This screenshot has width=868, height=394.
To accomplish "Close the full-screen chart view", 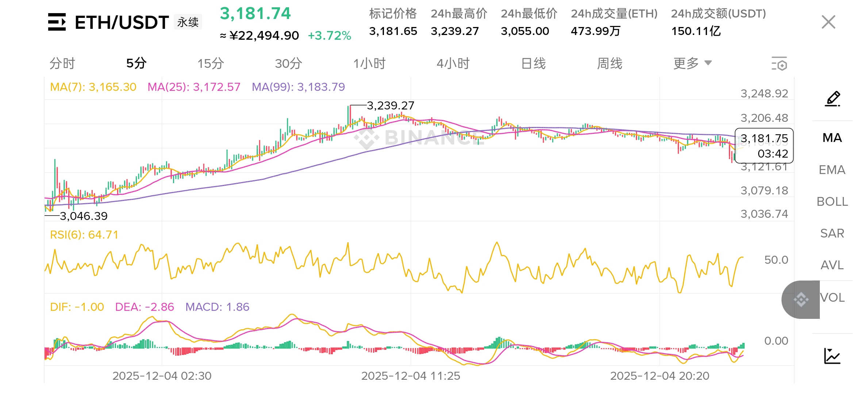I will tap(828, 22).
